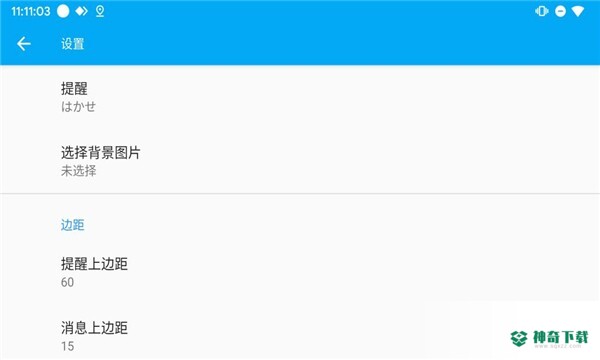Open the 提醒上边距 setting
Image resolution: width=600 pixels, height=360 pixels.
pyautogui.click(x=300, y=272)
